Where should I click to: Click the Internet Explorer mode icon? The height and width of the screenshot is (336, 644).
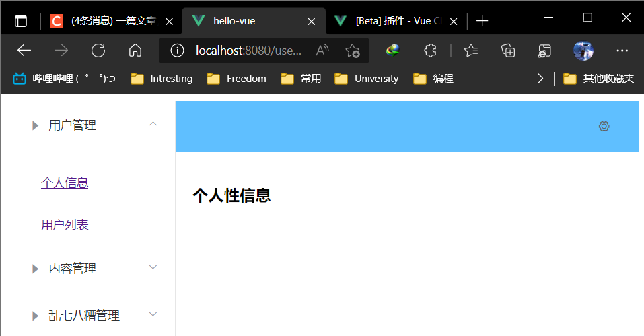[x=544, y=51]
